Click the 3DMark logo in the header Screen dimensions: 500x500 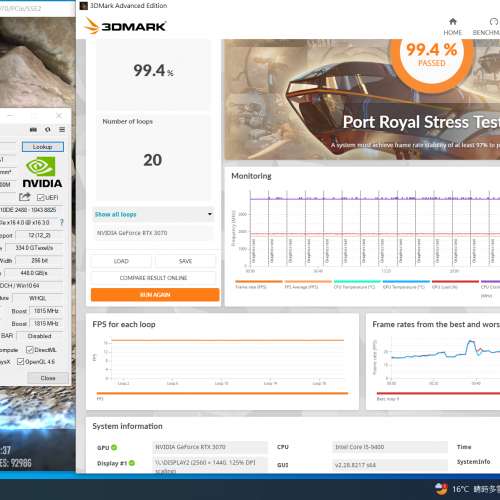tap(125, 26)
